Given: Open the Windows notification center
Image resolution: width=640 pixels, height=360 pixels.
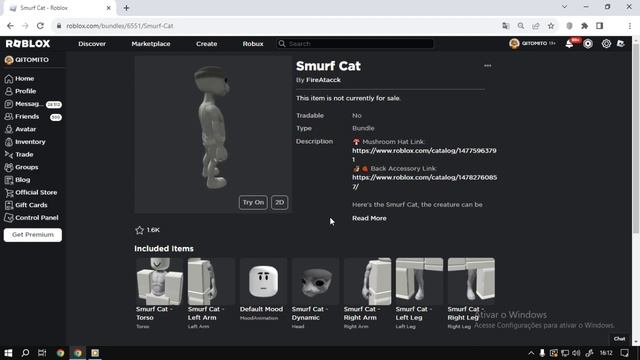Looking at the screenshot, I should tap(624, 353).
